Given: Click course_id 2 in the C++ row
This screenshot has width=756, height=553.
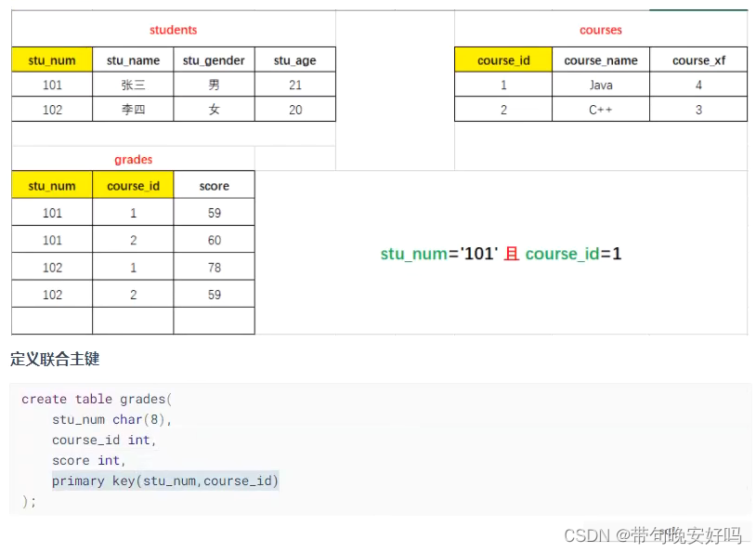Looking at the screenshot, I should (503, 110).
